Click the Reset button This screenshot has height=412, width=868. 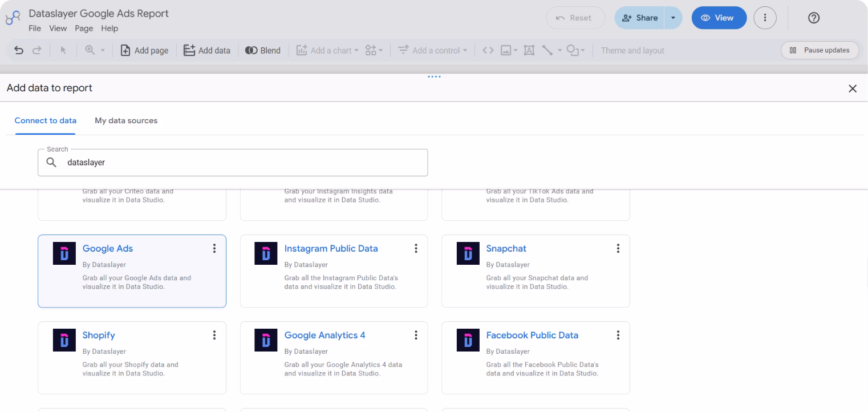[x=575, y=18]
